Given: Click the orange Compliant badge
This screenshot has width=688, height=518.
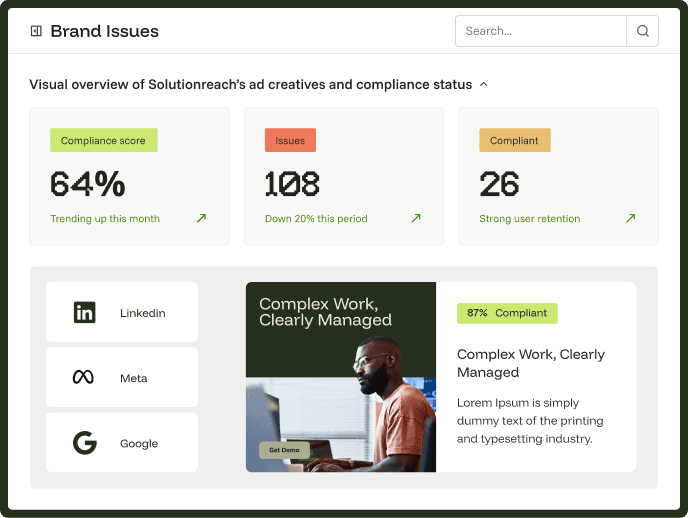Looking at the screenshot, I should [515, 140].
